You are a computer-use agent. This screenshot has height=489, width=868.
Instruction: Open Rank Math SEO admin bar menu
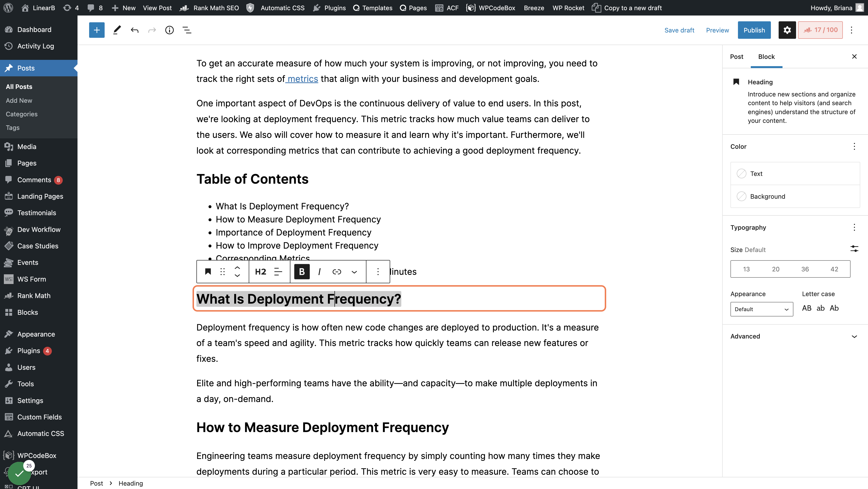209,8
